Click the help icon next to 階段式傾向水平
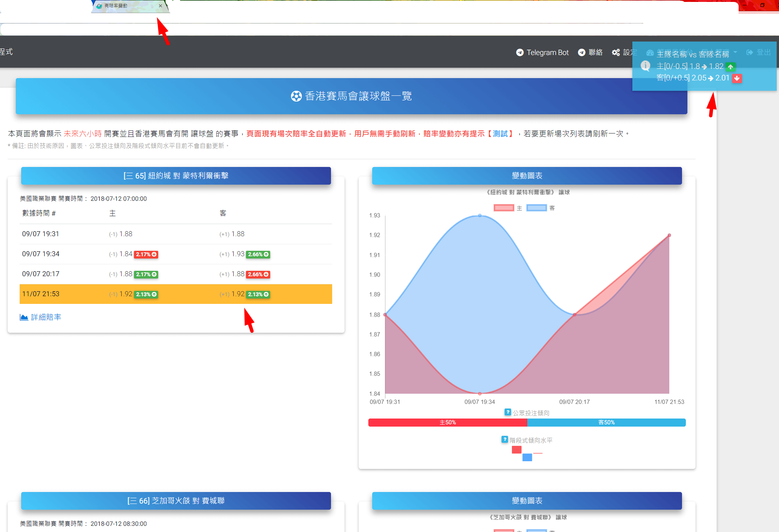Image resolution: width=779 pixels, height=532 pixels. coord(505,439)
